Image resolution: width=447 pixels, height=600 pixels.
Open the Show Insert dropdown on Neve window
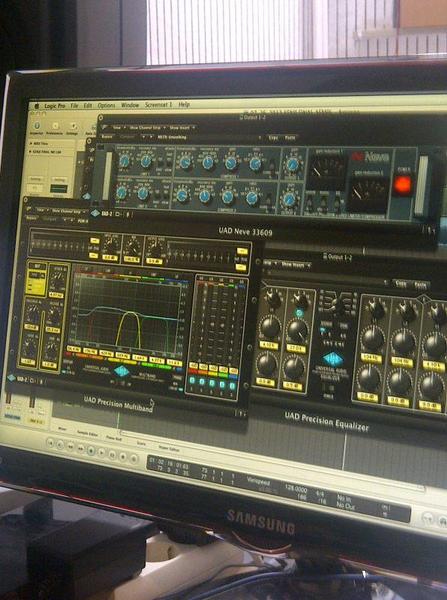click(x=182, y=127)
